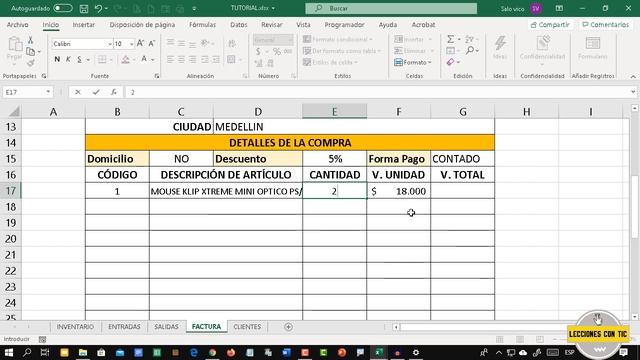Click the $ 18.000 unit value cell
The image size is (640, 360).
click(x=398, y=191)
